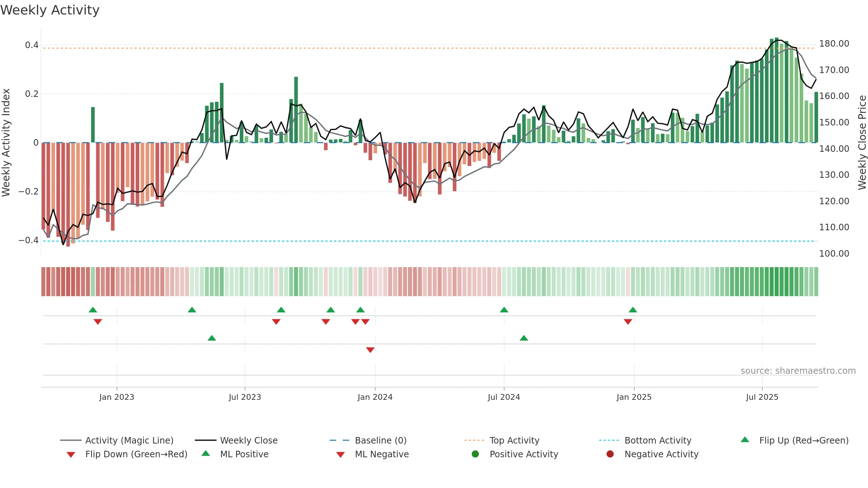This screenshot has height=488, width=868.
Task: Click the red ML Negative triangle near Jan 2024
Action: 370,350
